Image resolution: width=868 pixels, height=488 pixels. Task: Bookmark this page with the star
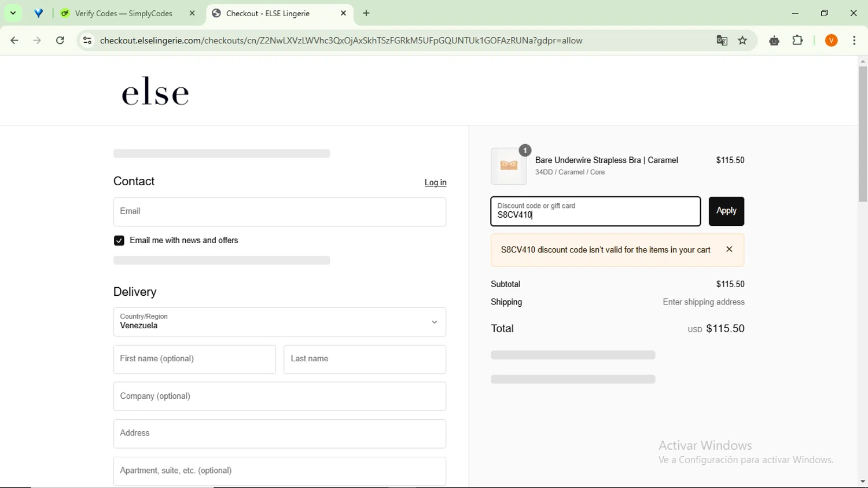(743, 41)
